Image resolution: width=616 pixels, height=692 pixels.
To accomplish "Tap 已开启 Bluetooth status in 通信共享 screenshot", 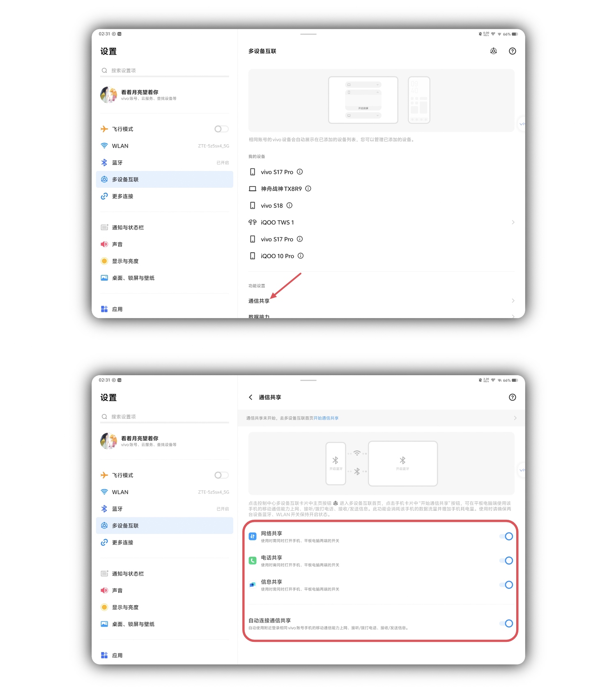I will pyautogui.click(x=223, y=509).
